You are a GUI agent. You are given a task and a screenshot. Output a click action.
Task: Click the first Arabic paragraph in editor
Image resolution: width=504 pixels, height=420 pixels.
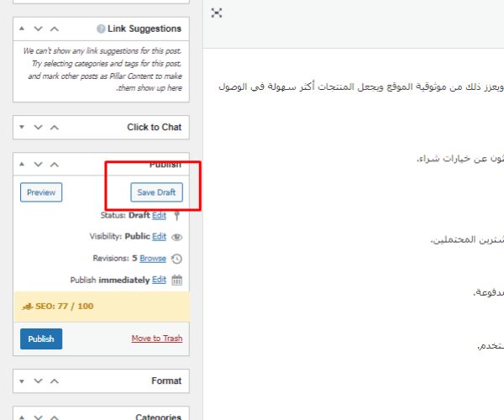361,87
